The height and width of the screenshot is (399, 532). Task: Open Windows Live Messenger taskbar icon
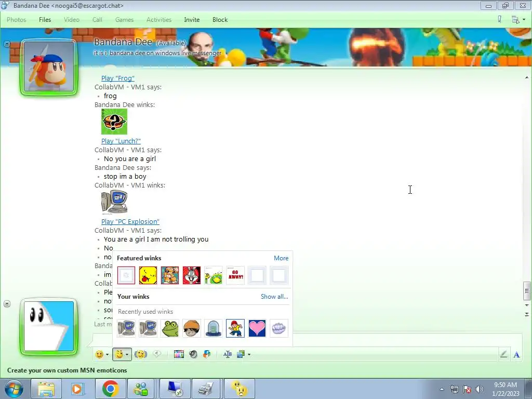(x=141, y=389)
